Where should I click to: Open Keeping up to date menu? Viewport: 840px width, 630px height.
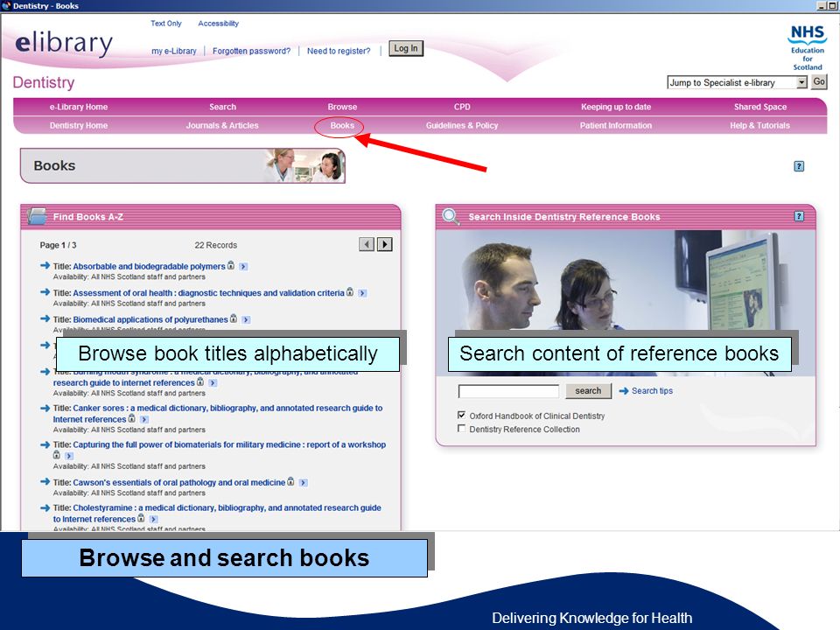coord(616,107)
